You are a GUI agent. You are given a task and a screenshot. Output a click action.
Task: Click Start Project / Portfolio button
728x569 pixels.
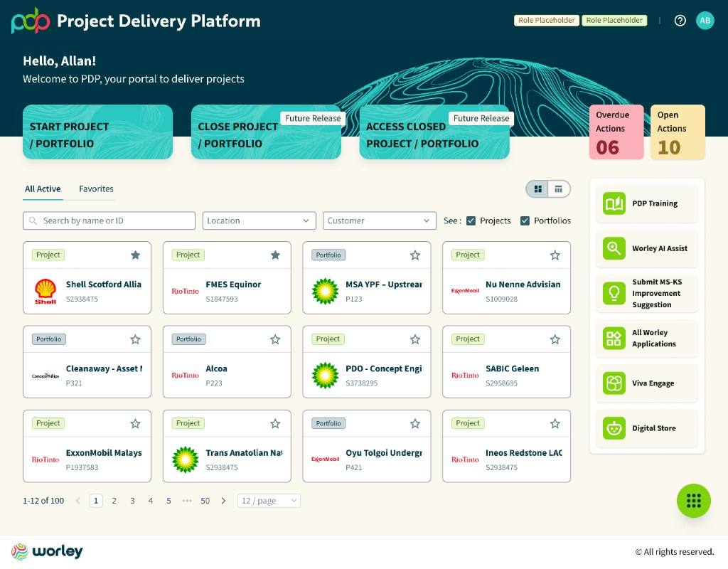click(x=97, y=132)
